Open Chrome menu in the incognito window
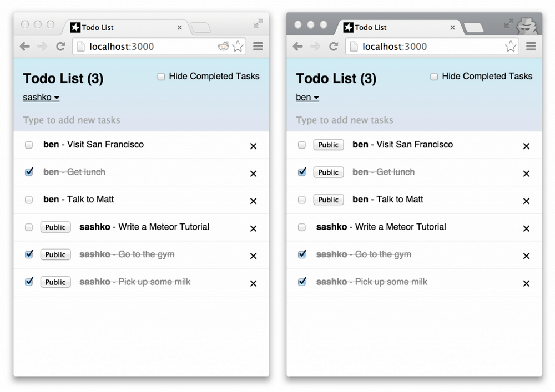Viewport: 555px width, 392px height. pos(531,47)
